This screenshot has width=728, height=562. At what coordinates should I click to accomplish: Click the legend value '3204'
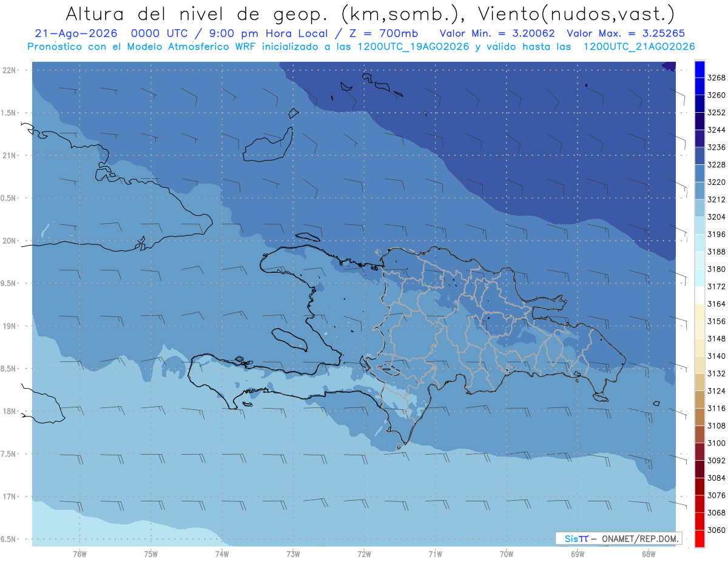click(716, 217)
